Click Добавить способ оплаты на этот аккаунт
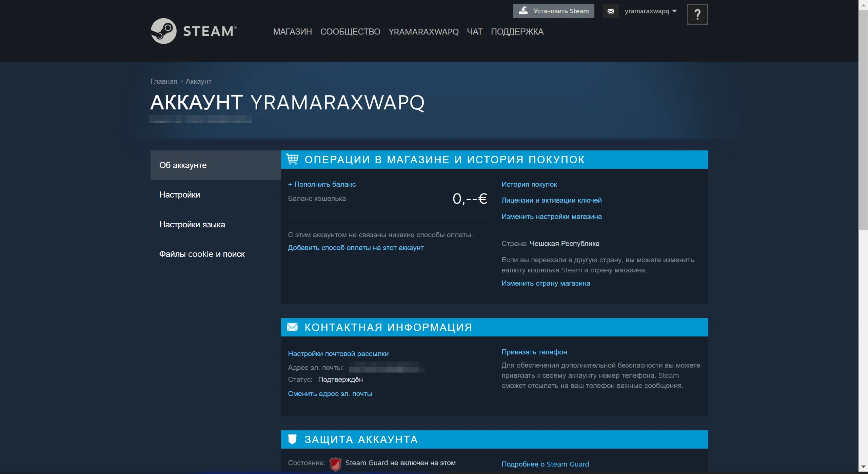The width and height of the screenshot is (868, 474). pyautogui.click(x=356, y=248)
